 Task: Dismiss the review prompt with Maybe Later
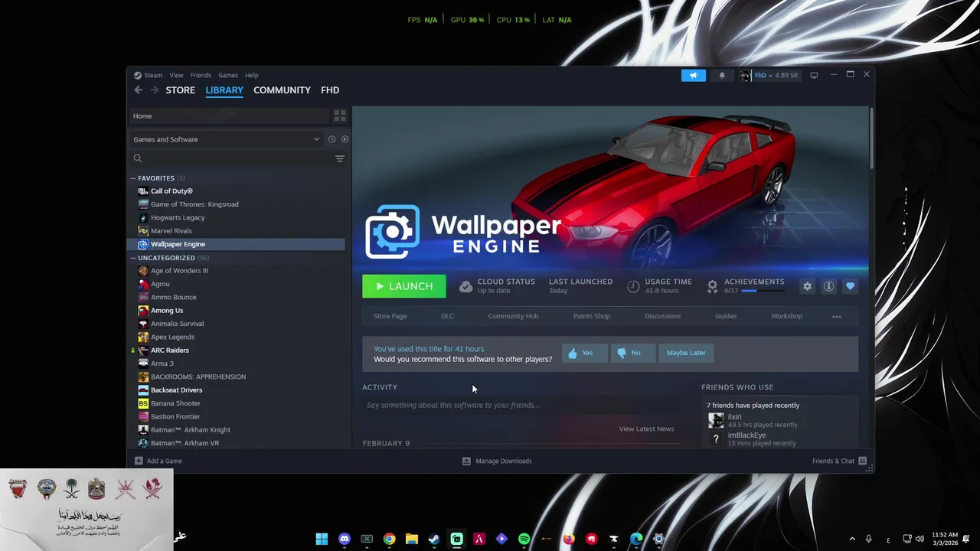click(x=686, y=353)
